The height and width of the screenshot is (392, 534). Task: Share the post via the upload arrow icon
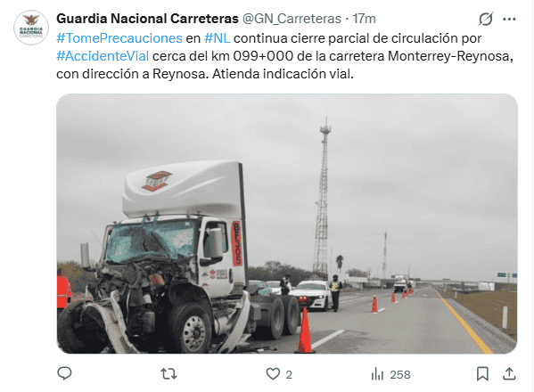[509, 373]
